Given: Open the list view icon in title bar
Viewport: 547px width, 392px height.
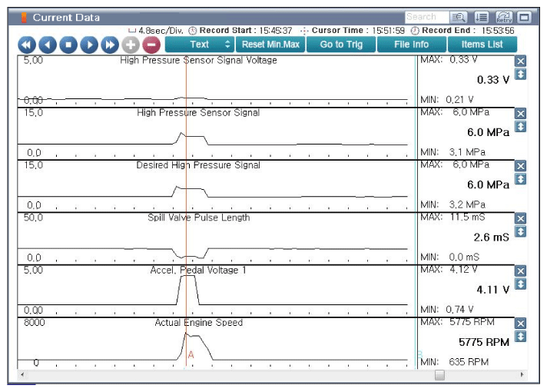Looking at the screenshot, I should [482, 17].
